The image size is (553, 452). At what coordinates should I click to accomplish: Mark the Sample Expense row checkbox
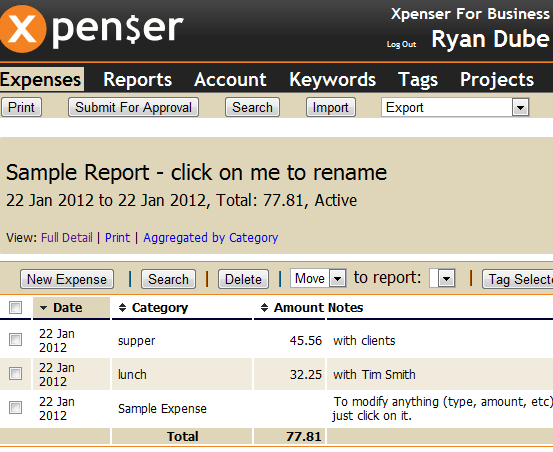15,408
